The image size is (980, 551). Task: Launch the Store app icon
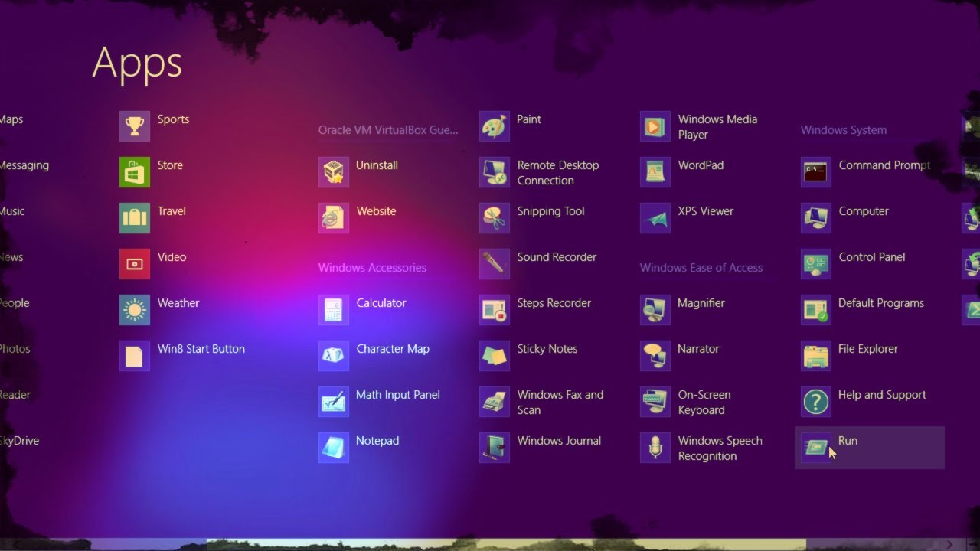135,172
